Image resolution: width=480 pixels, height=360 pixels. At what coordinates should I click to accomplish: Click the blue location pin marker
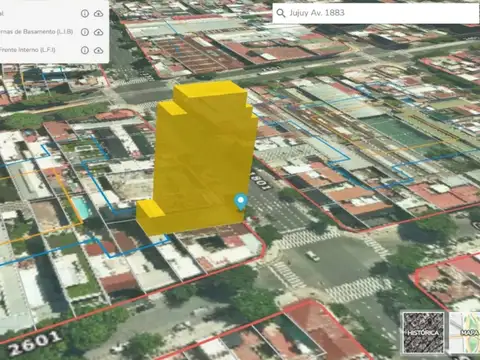pyautogui.click(x=241, y=202)
